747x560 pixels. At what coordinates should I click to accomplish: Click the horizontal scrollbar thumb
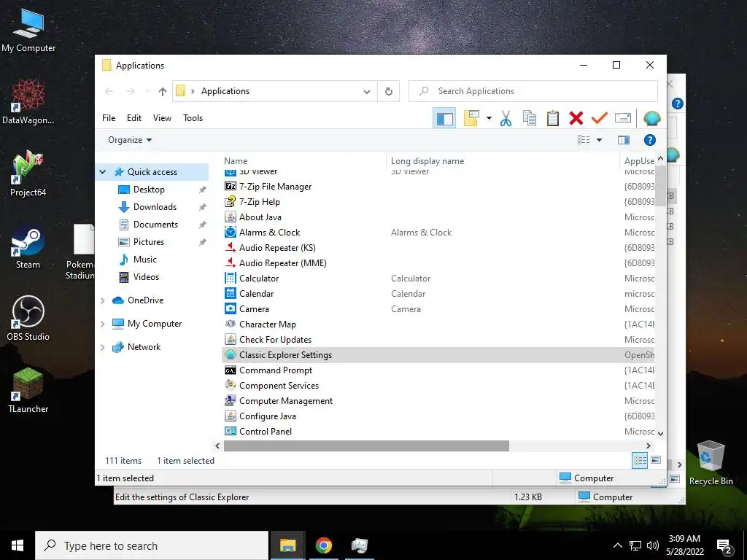point(366,446)
